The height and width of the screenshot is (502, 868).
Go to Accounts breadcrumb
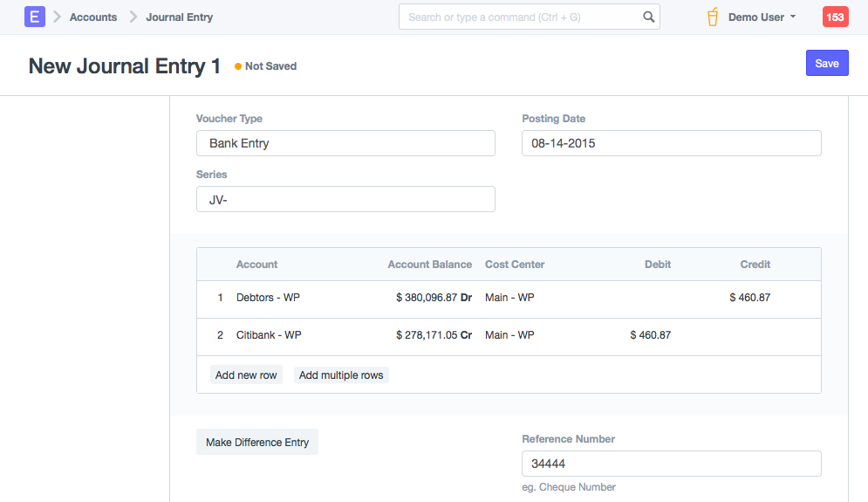point(93,17)
